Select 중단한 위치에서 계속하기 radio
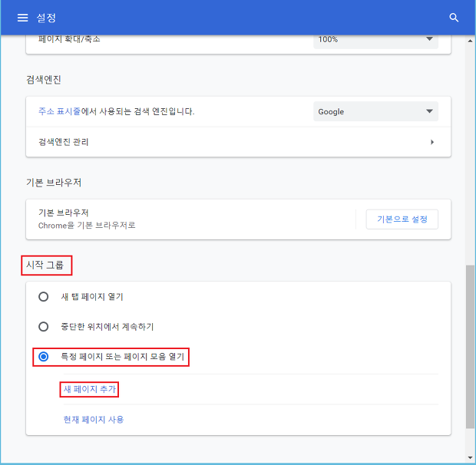The width and height of the screenshot is (476, 465). (44, 327)
